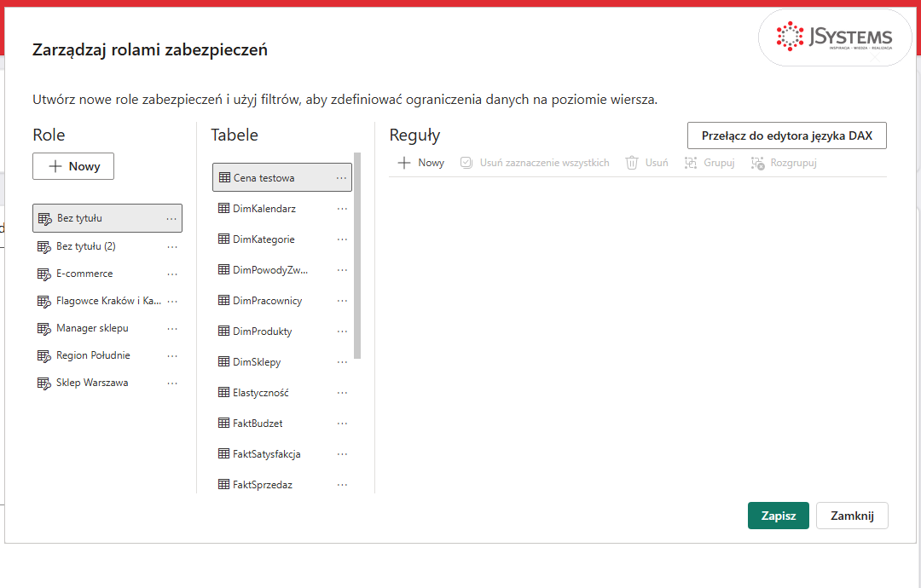921x588 pixels.
Task: Click Usuń zaznaczenie wszystkich in rules toolbar
Action: coord(535,163)
